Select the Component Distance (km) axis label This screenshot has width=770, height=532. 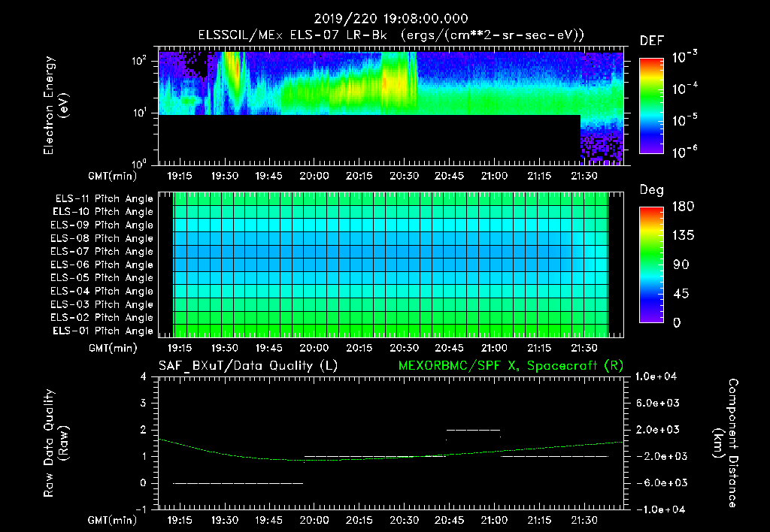click(726, 443)
